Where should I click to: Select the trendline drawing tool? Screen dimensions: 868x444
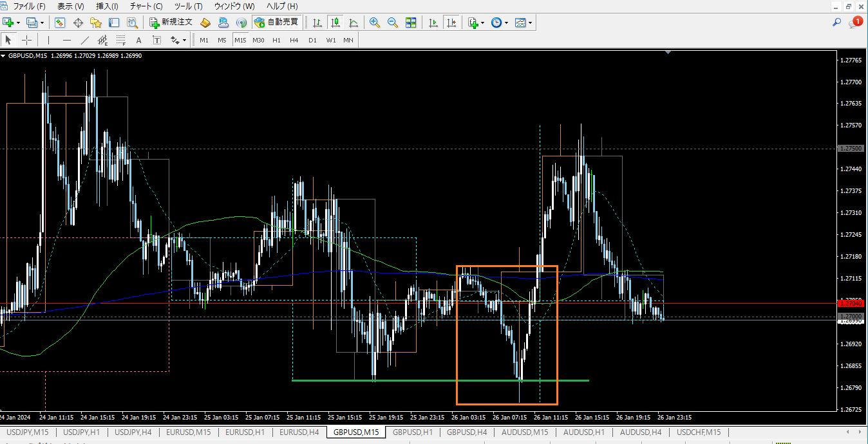(x=85, y=40)
